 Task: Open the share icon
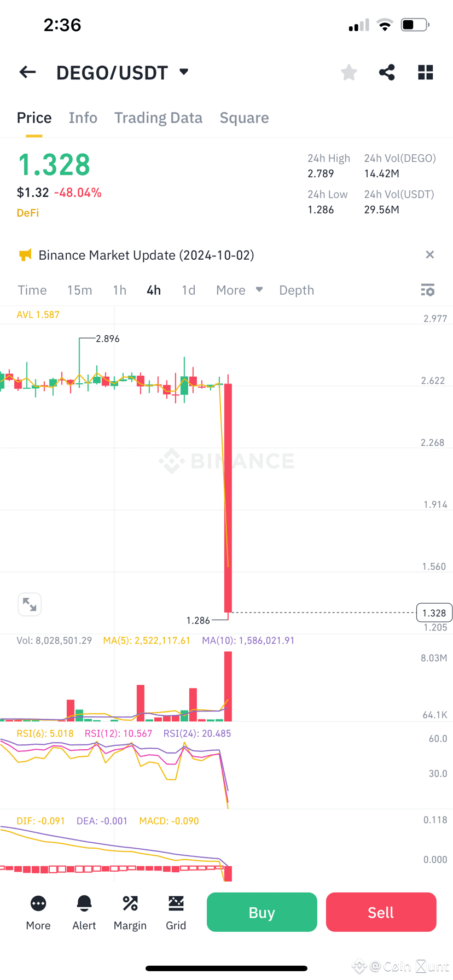coord(387,72)
